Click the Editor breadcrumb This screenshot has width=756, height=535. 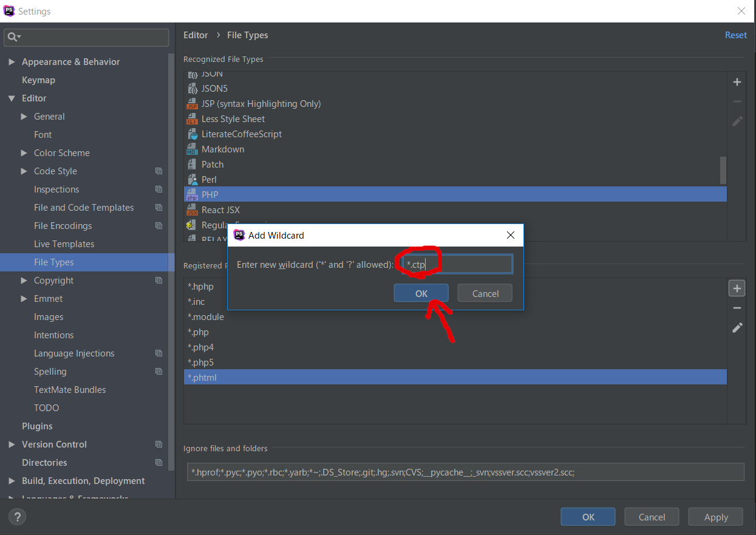point(196,35)
